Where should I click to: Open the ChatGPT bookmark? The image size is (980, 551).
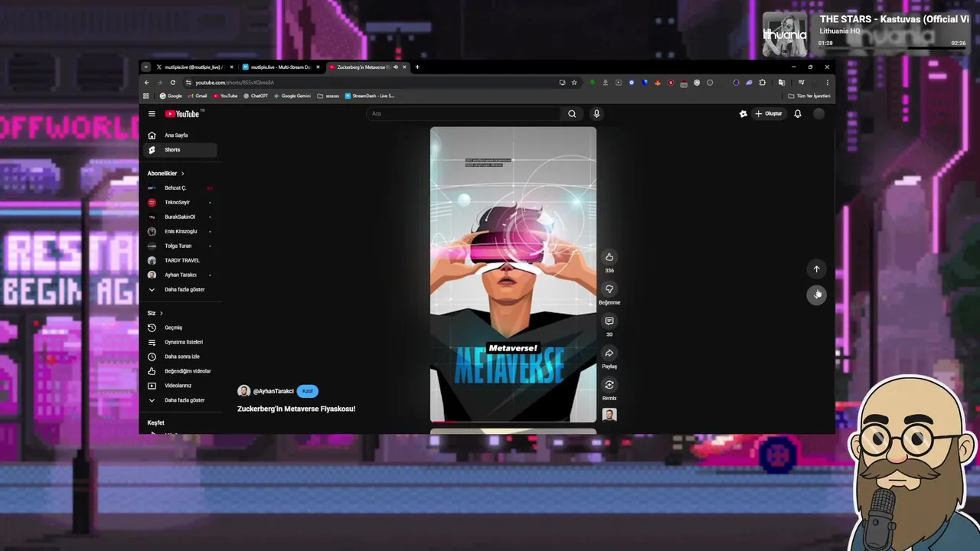pos(256,96)
